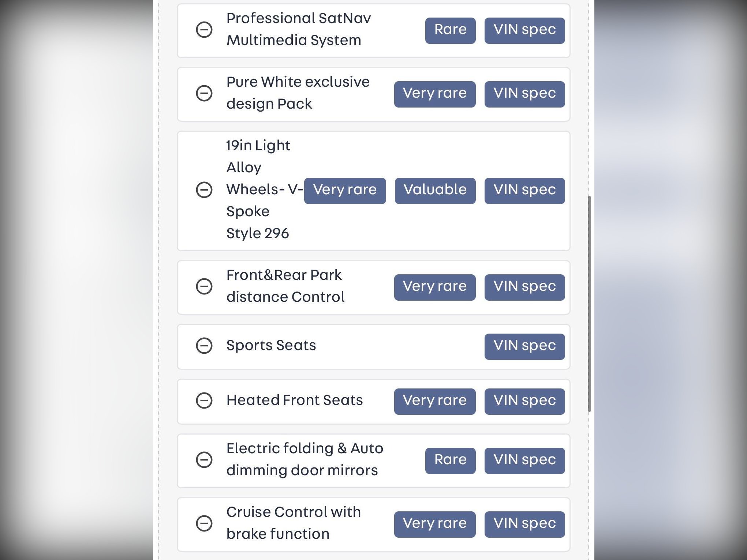Click the Valuable tag on alloy wheels row

click(435, 191)
